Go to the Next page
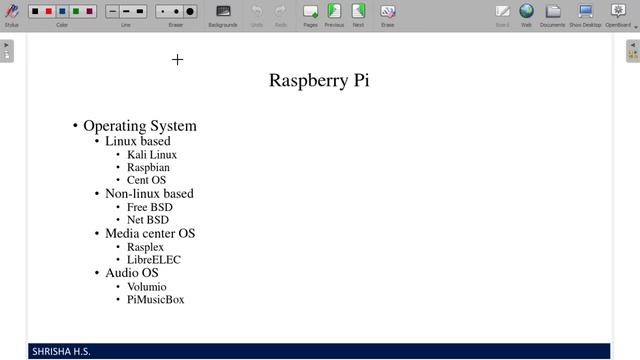 pyautogui.click(x=358, y=16)
